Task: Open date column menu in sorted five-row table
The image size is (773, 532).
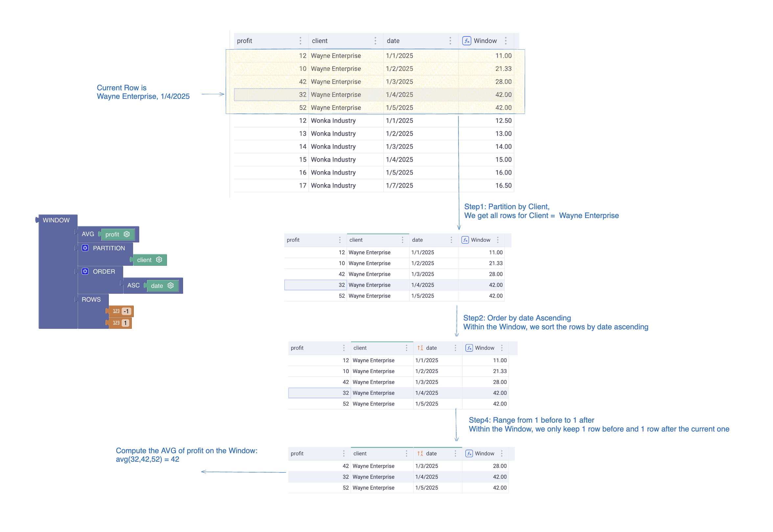Action: click(x=455, y=348)
